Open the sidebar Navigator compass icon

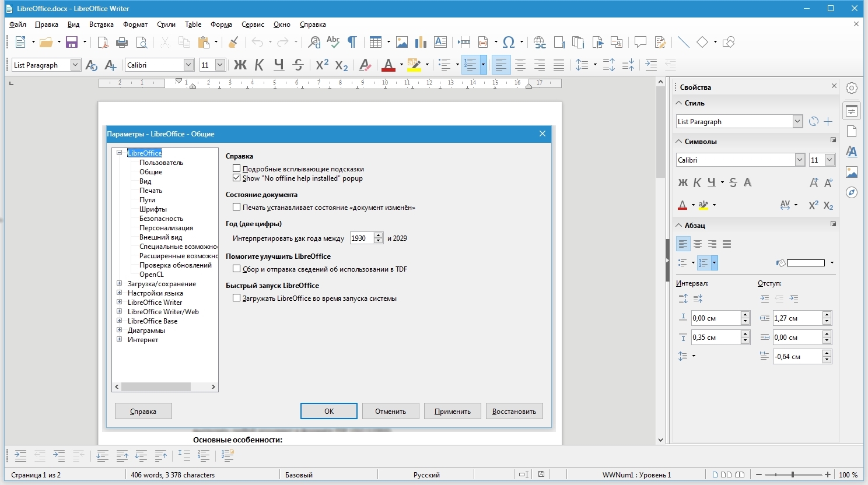point(852,192)
